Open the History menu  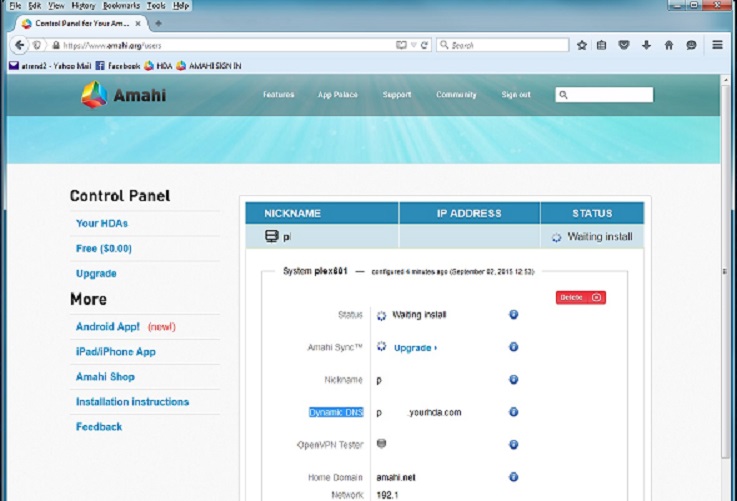[83, 6]
